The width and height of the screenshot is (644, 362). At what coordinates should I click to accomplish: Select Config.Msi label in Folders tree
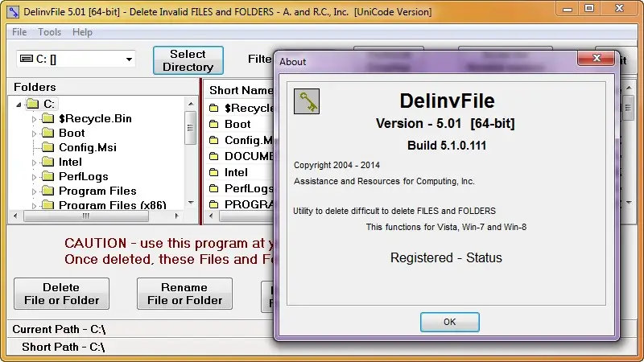88,147
